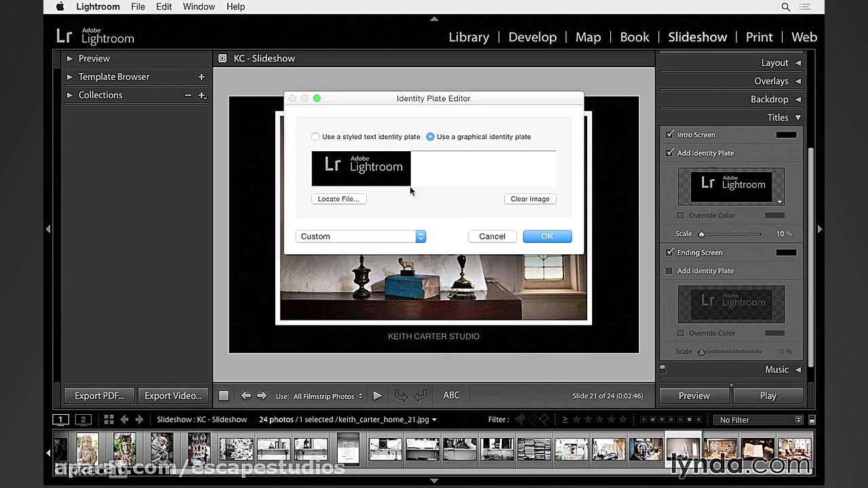Uncheck the Intro Screen option
868x488 pixels.
(x=669, y=134)
